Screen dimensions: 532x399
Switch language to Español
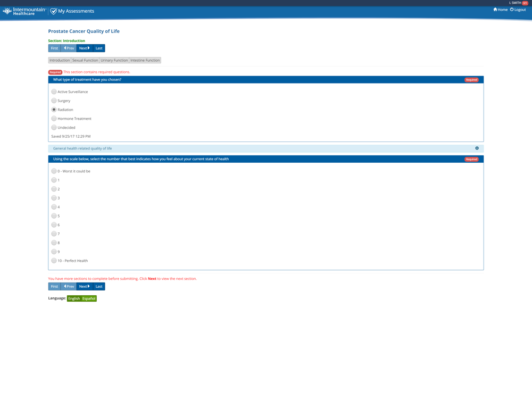(89, 298)
